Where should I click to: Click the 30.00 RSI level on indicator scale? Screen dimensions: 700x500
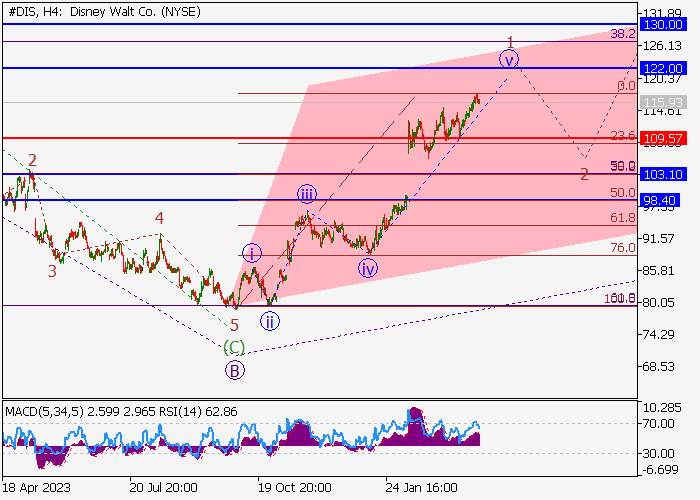tap(658, 454)
